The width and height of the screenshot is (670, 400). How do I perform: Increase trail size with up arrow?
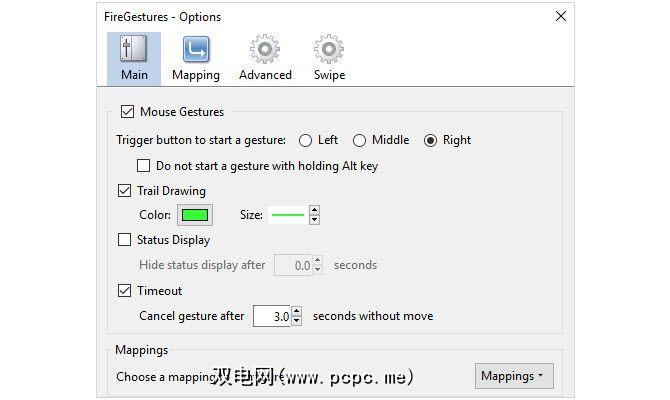pos(314,210)
